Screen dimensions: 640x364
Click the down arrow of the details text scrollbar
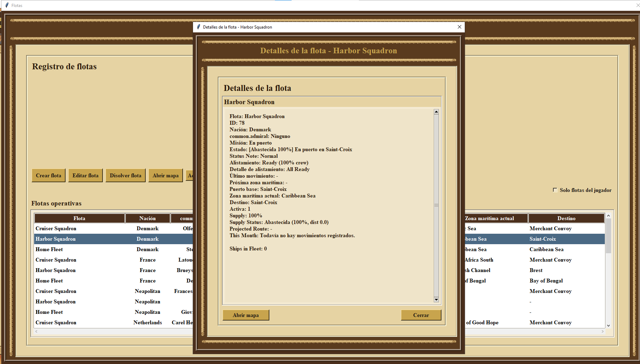[436, 300]
